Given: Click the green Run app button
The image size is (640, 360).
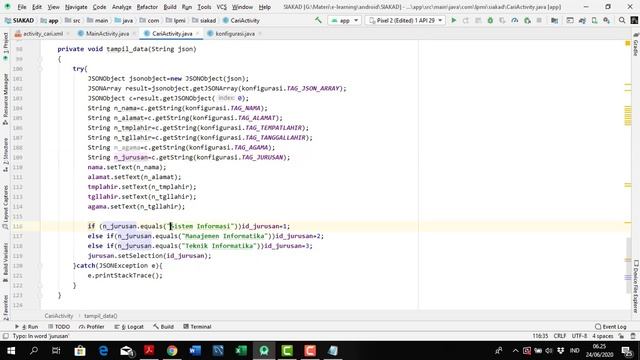Looking at the screenshot, I should point(453,20).
